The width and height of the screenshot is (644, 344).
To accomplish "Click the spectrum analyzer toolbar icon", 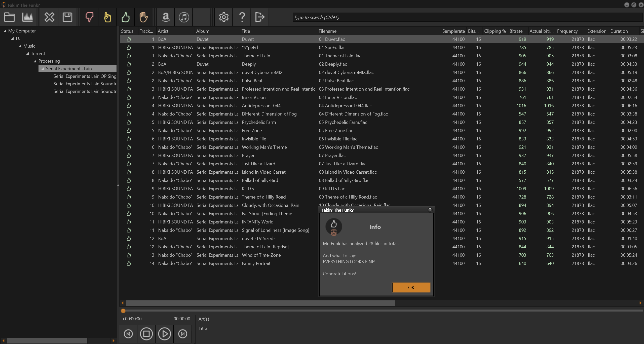I will click(27, 17).
